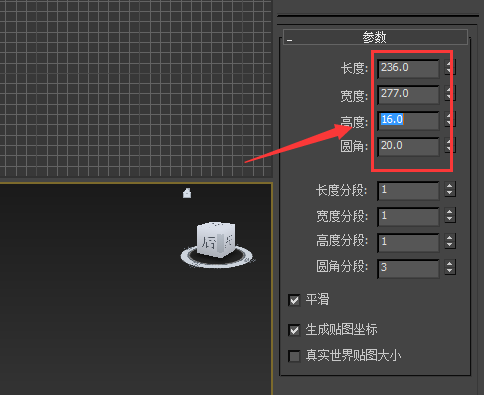Click the 长度分段 value field
Screen dimensions: 484x395
click(x=408, y=191)
